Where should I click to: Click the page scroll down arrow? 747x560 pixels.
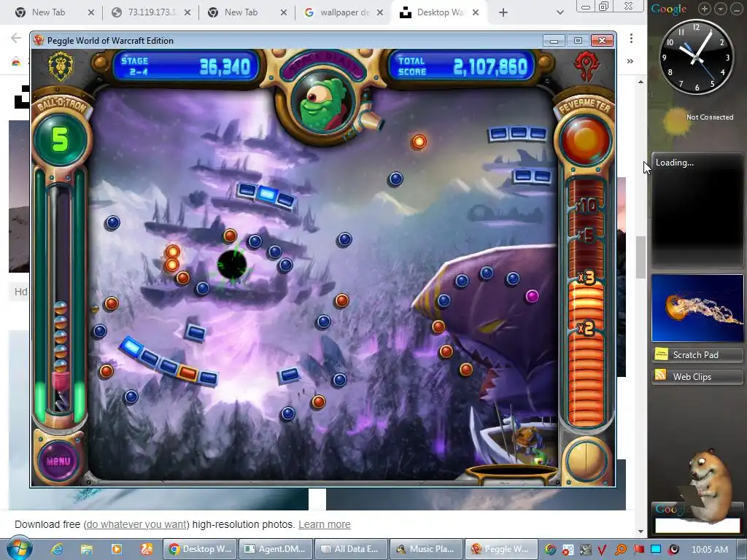pos(640,531)
